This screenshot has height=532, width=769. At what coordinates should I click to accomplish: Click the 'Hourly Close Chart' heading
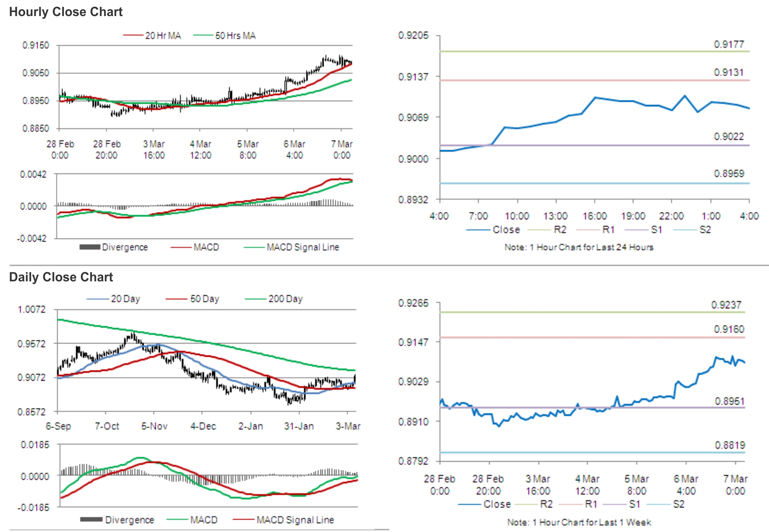point(66,12)
